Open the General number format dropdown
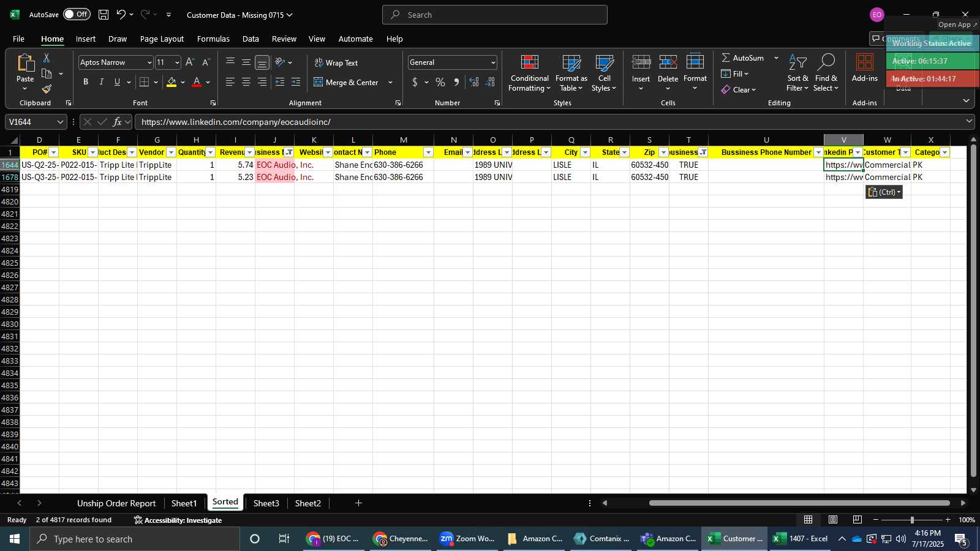 [x=493, y=62]
